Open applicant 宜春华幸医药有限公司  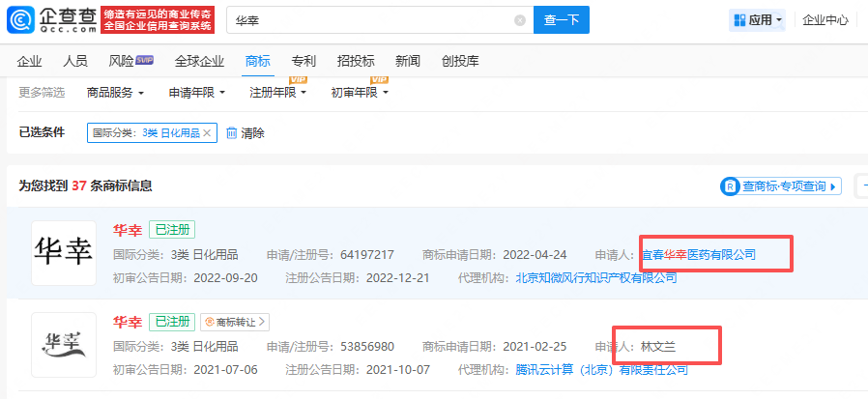click(699, 255)
